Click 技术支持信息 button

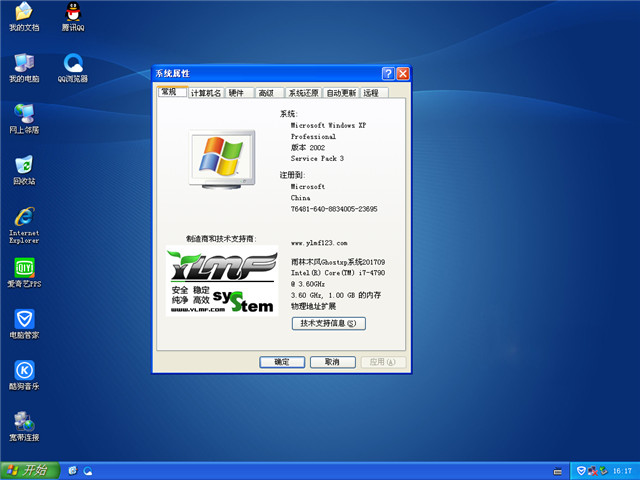click(x=329, y=323)
